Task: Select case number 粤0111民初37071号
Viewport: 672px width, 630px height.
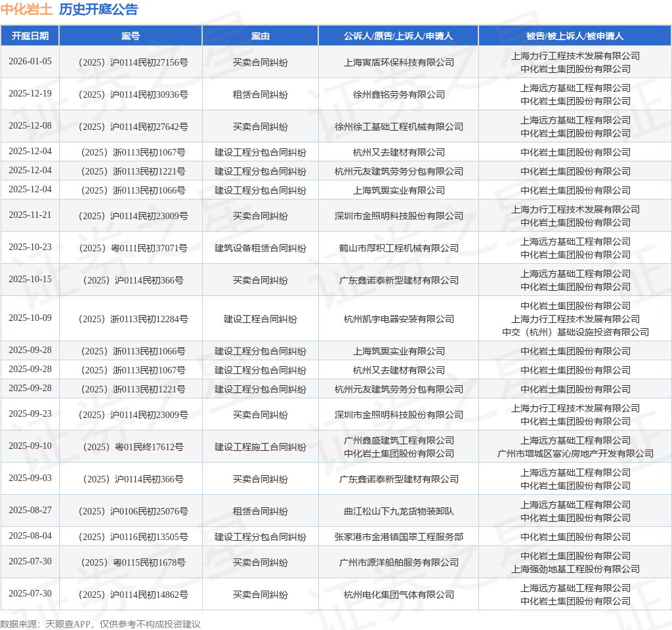Action: (x=133, y=248)
